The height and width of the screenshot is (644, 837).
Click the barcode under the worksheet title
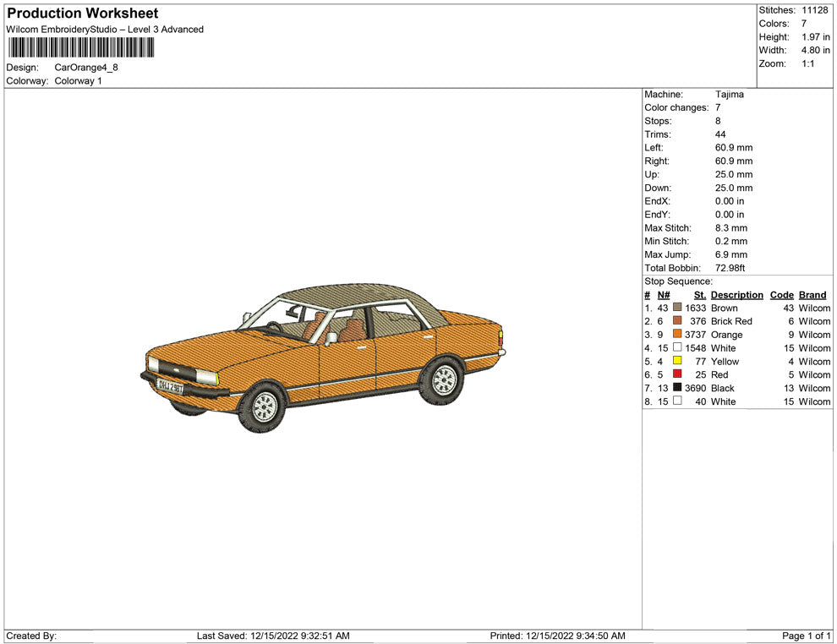(84, 48)
